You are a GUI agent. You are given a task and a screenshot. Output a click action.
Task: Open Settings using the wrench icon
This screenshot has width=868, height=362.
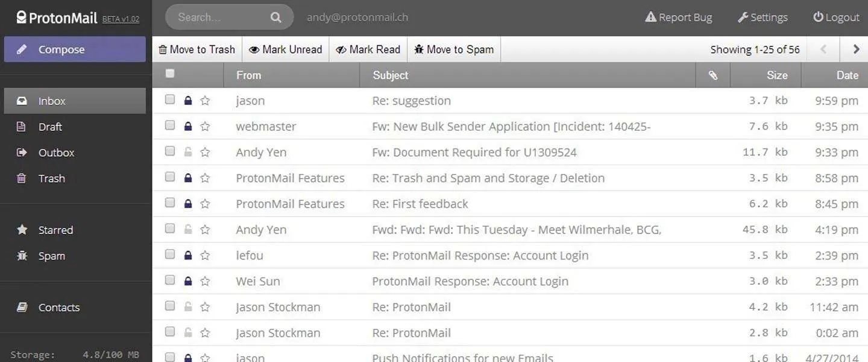743,17
